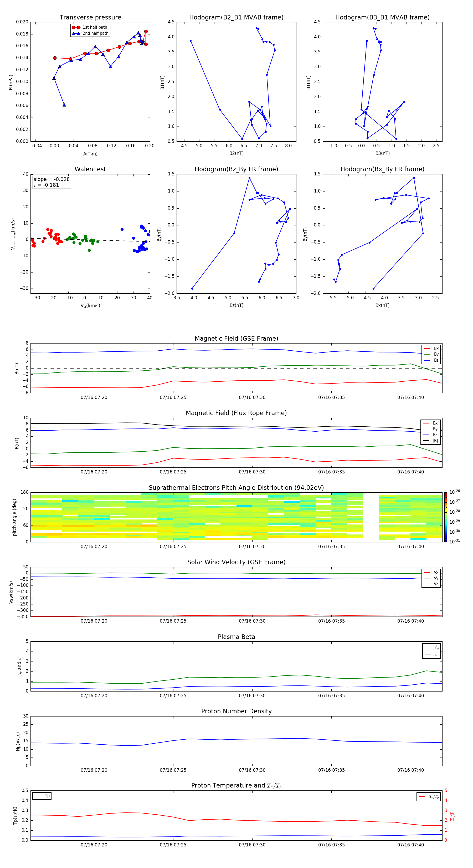The height and width of the screenshot is (868, 473).
Task: Click the "Magnetic Field (Flux Rope Frame)" title
Action: tap(236, 413)
